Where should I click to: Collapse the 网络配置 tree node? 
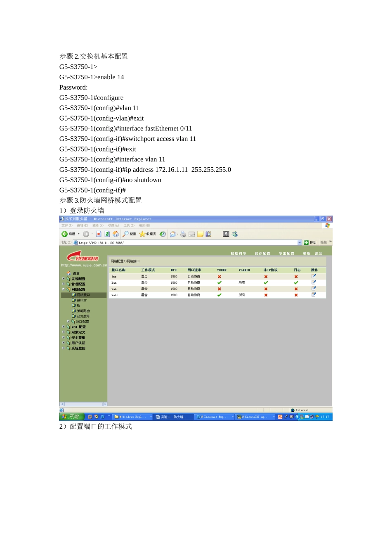(x=64, y=289)
